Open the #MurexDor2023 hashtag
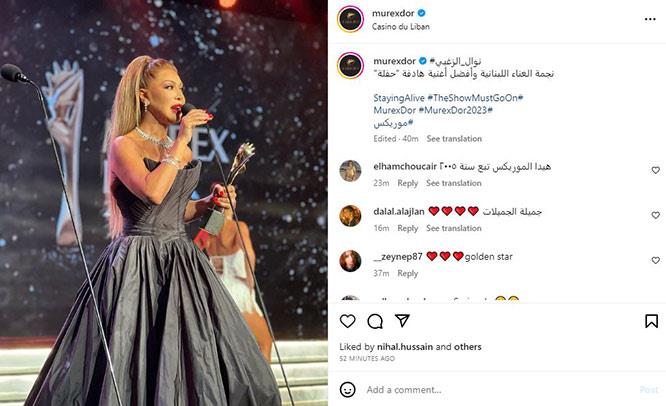 click(455, 110)
